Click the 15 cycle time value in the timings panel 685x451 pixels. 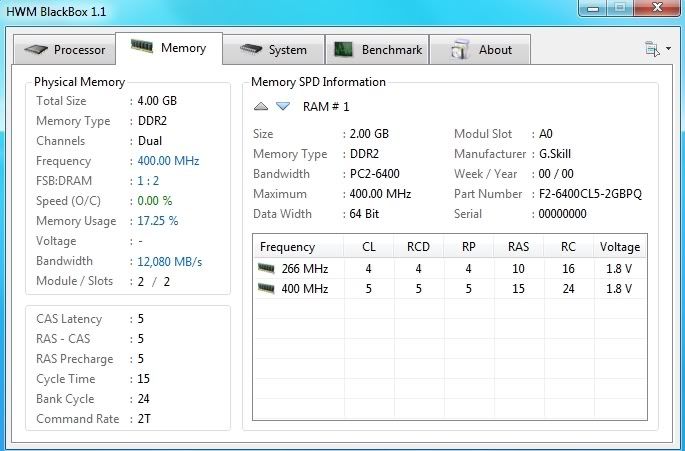coord(143,378)
